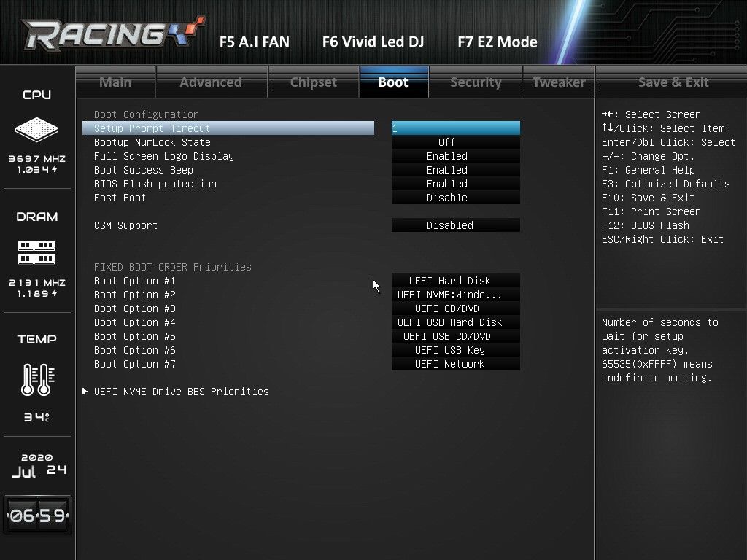Click the DRAM memory modules icon
Screen dimensions: 747x560
[36, 252]
